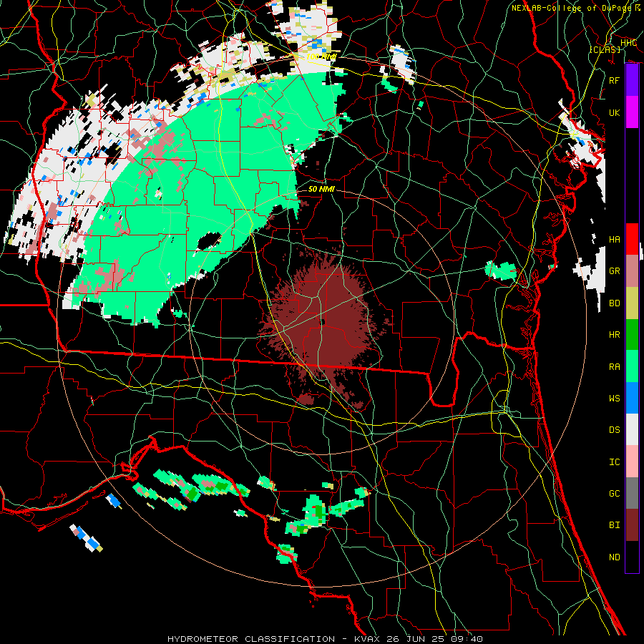The image size is (644, 644).
Task: Click the "HHC" product code text
Action: (628, 43)
